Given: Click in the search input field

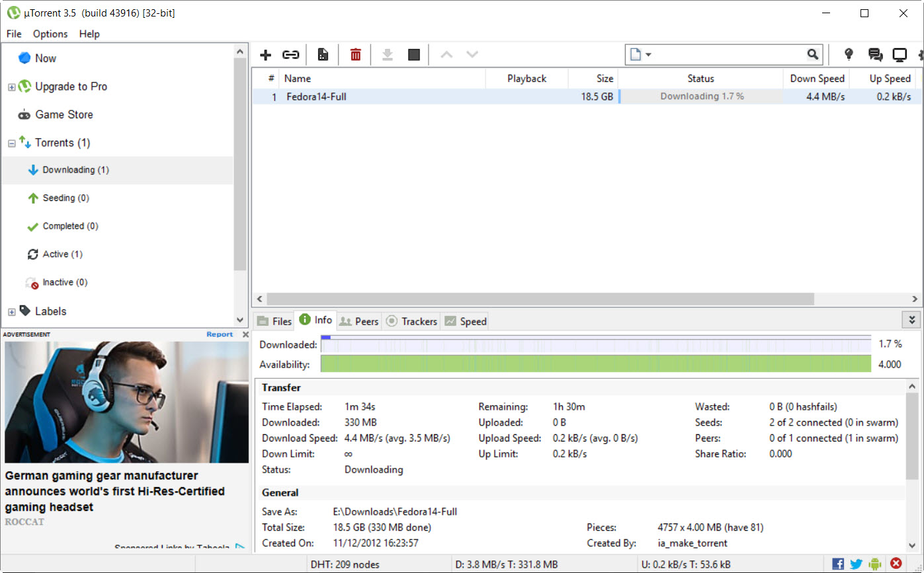Looking at the screenshot, I should point(730,55).
